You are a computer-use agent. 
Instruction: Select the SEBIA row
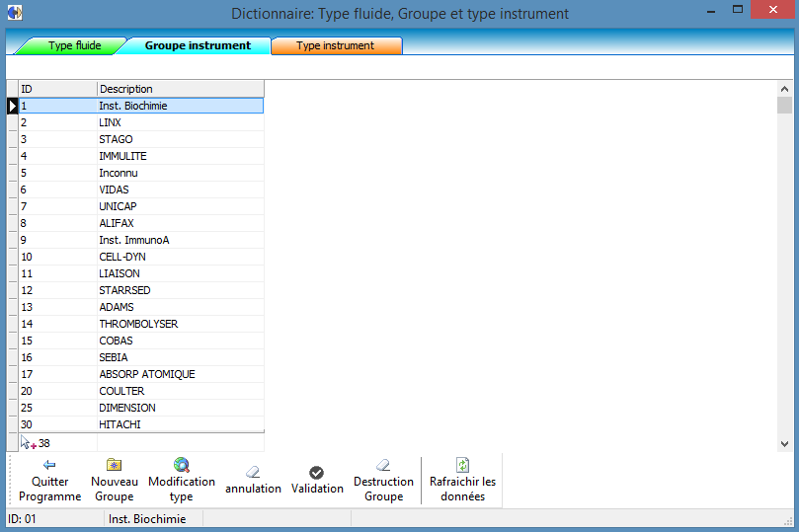coord(141,358)
